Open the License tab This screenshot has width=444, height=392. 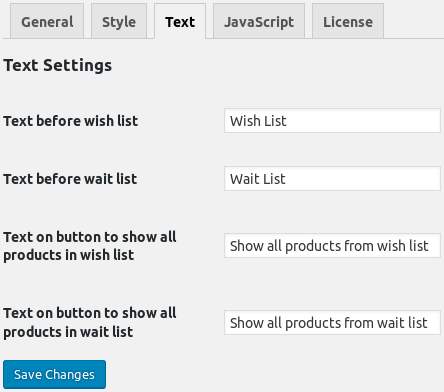coord(348,21)
